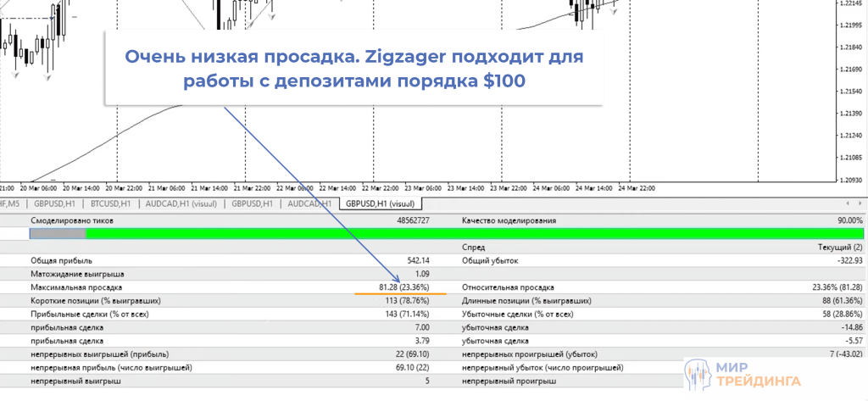Select the active GBPUSD,H1 (visual) tab
868x401 pixels.
[378, 204]
